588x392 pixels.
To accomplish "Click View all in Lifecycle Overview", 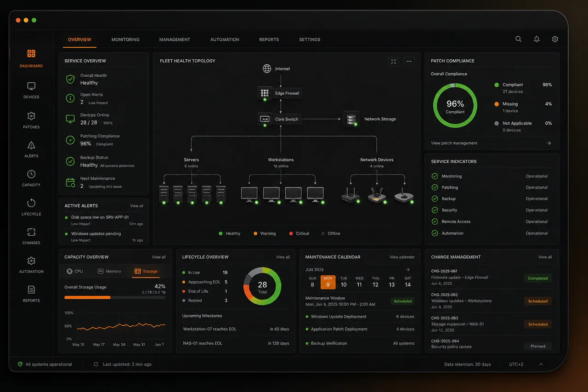I will 283,257.
